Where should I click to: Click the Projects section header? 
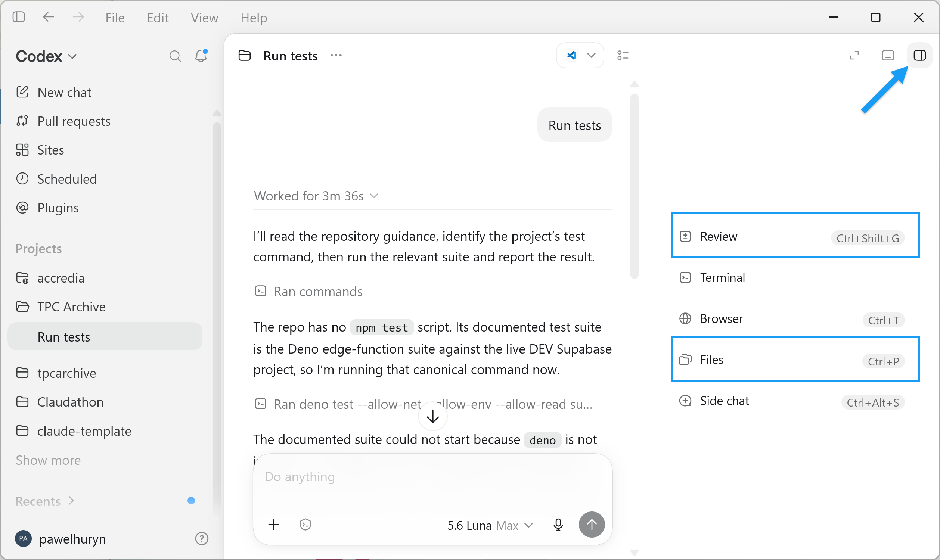click(38, 249)
